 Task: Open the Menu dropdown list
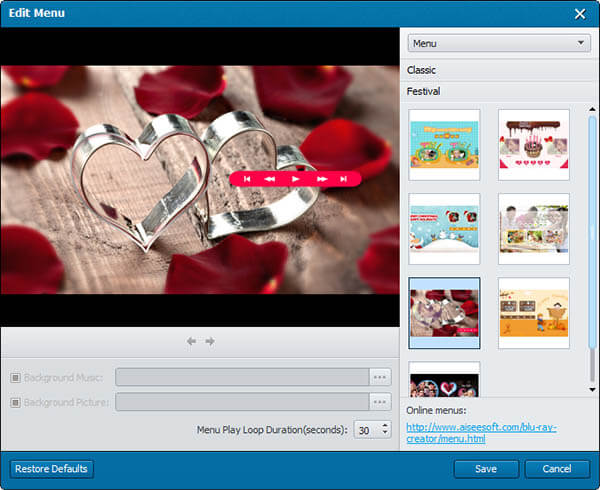[x=499, y=44]
